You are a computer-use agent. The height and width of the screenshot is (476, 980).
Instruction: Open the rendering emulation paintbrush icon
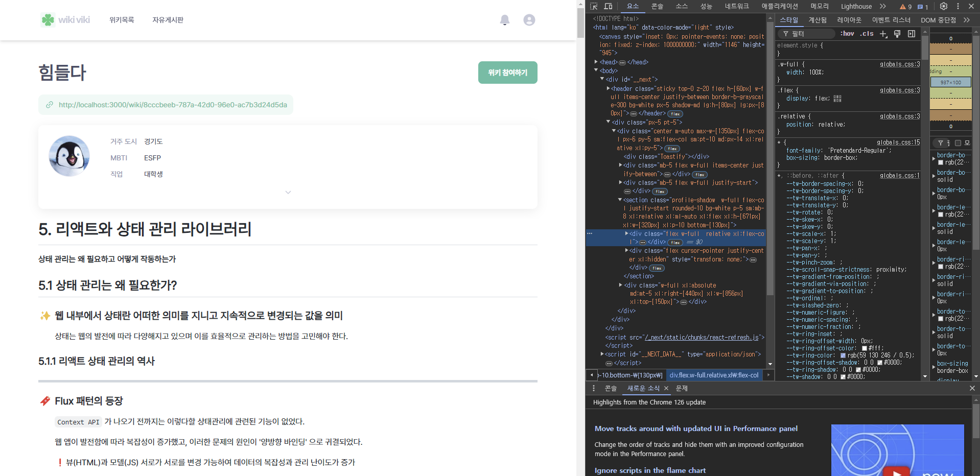(x=897, y=34)
